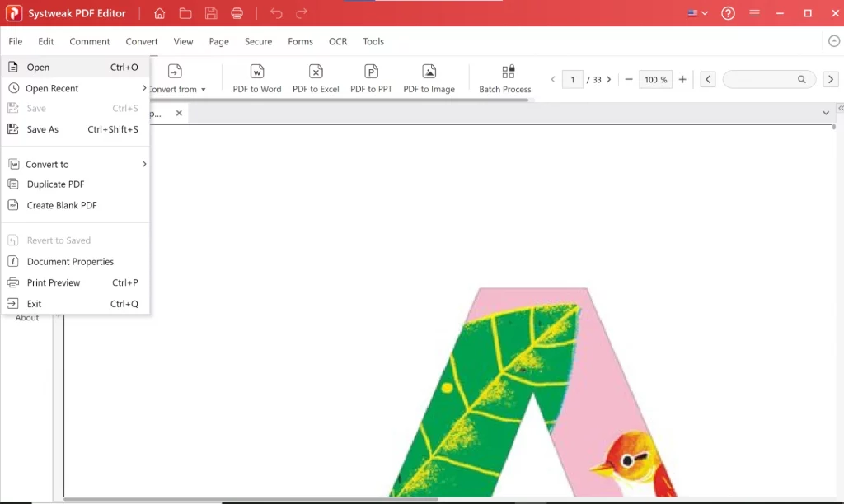
Task: Open the PDF to Excel converter
Action: click(315, 77)
